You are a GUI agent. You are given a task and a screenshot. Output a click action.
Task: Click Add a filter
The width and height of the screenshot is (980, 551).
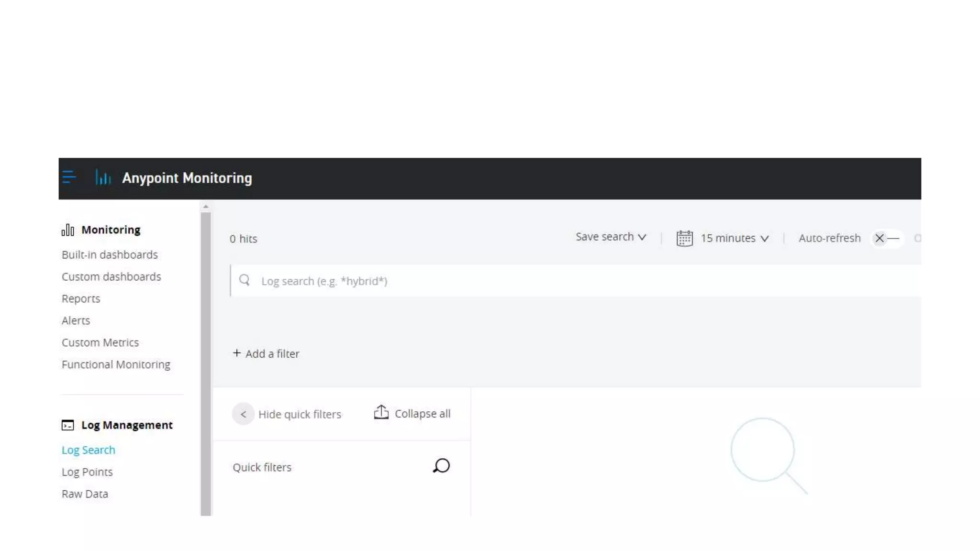pos(272,353)
